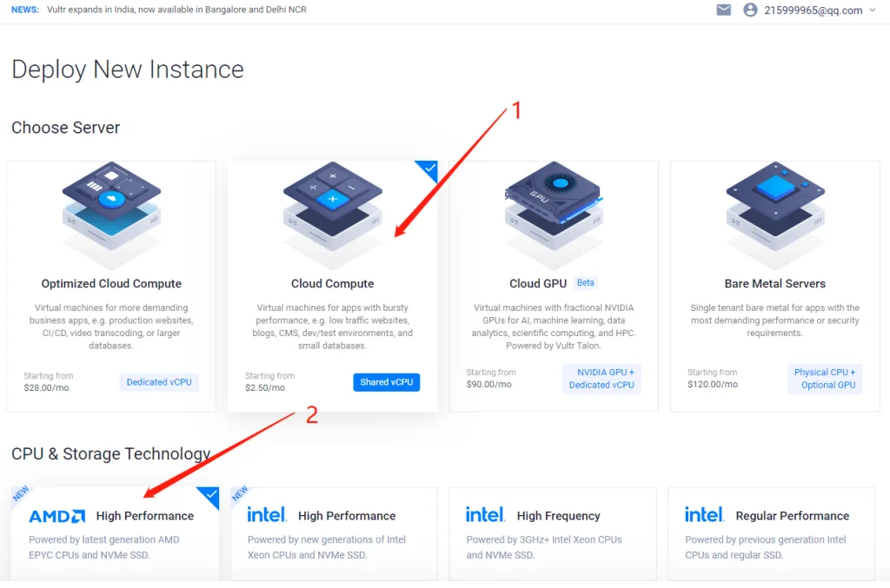Select the Cloud Compute card title

[x=333, y=283]
